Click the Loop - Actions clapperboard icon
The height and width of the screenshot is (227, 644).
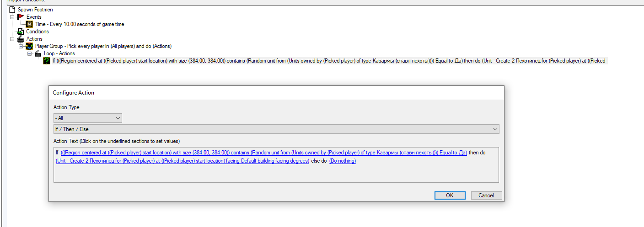click(38, 53)
